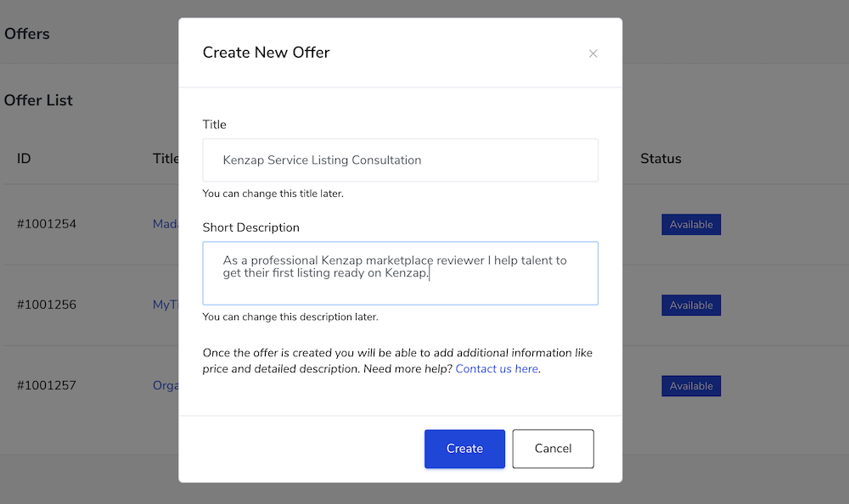Screen dimensions: 849x504
Task: Click the Available badge for offer #1001257
Action: 691,386
